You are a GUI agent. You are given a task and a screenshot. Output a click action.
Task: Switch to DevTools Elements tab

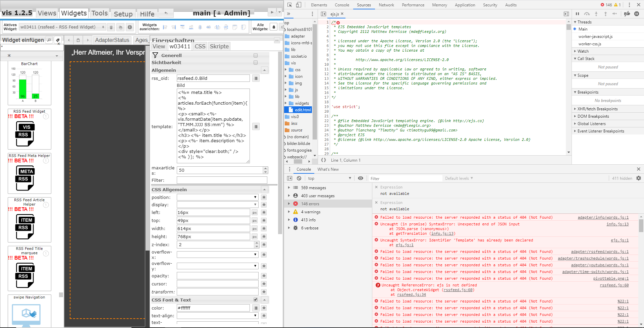(319, 5)
